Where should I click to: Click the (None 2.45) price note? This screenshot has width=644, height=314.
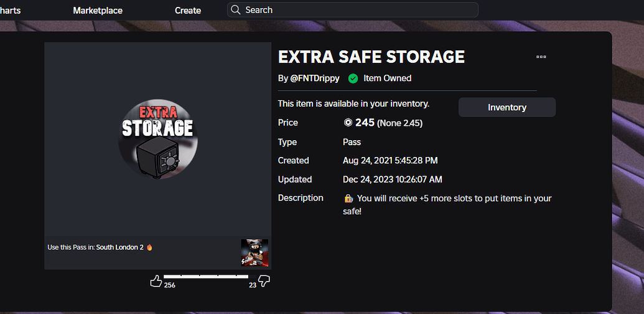coord(399,123)
